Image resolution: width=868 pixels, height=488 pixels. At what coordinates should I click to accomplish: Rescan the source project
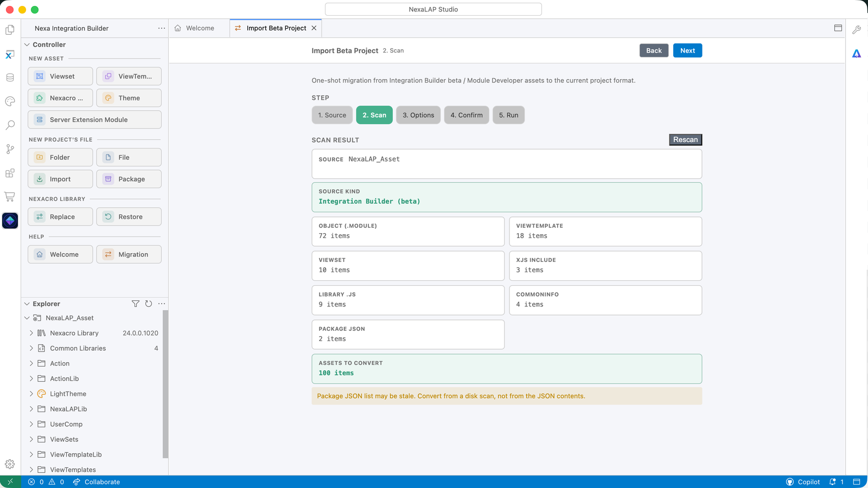click(x=685, y=140)
